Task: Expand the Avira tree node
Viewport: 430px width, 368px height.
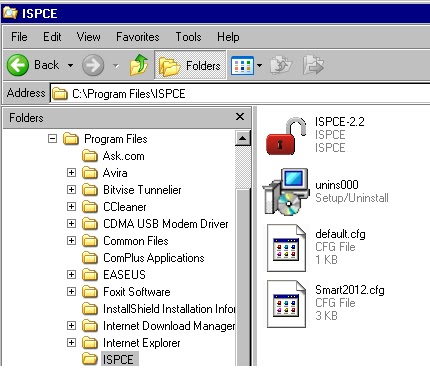Action: [71, 172]
